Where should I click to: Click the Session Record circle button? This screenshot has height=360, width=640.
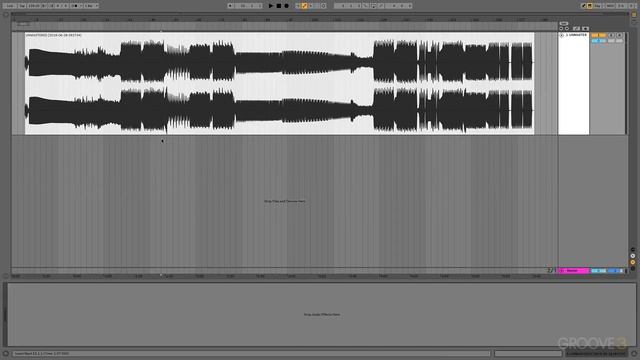point(323,6)
